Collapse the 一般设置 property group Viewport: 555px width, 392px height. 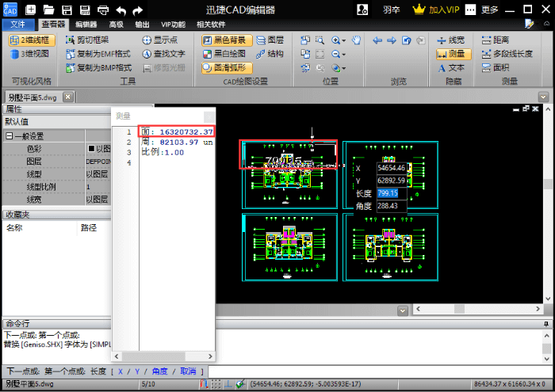coord(9,136)
